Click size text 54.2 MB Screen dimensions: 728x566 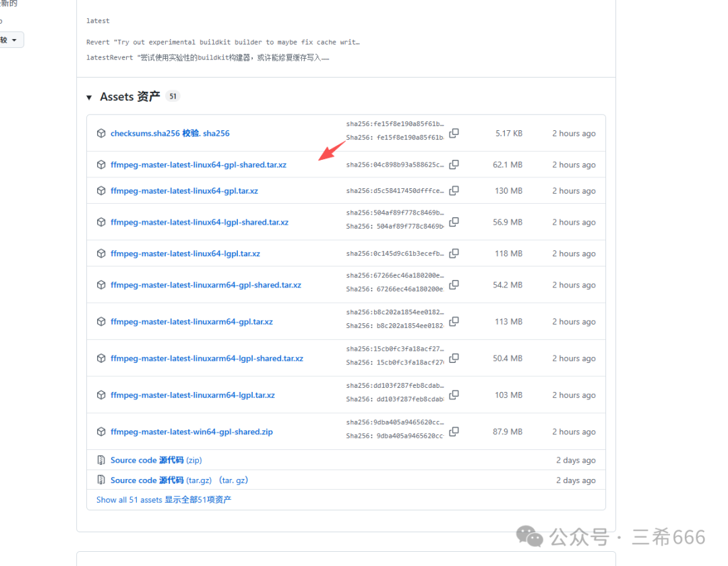point(508,285)
